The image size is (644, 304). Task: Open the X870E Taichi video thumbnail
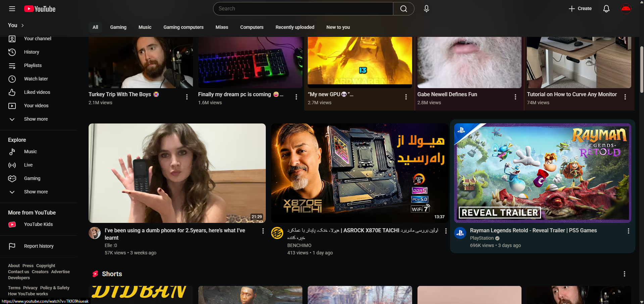360,173
